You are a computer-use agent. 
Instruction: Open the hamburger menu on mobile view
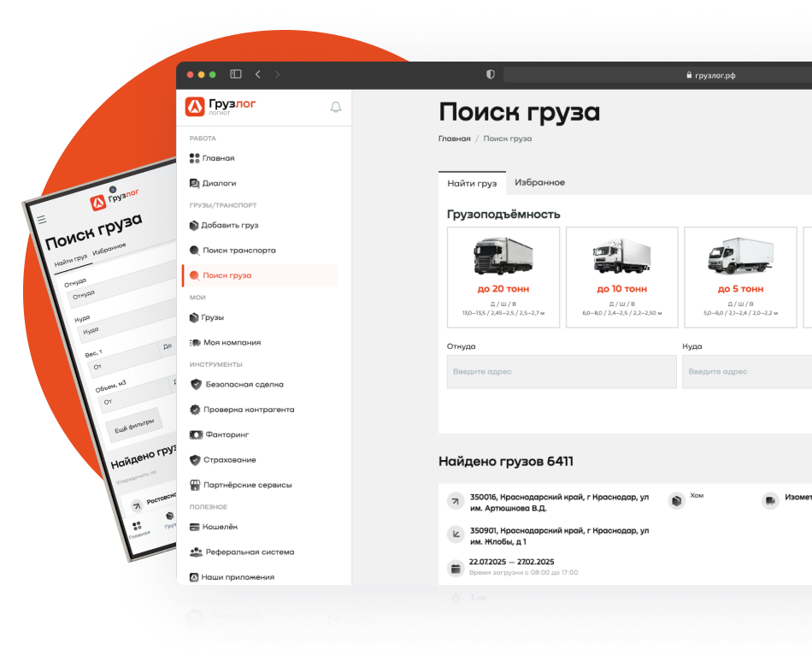click(40, 220)
